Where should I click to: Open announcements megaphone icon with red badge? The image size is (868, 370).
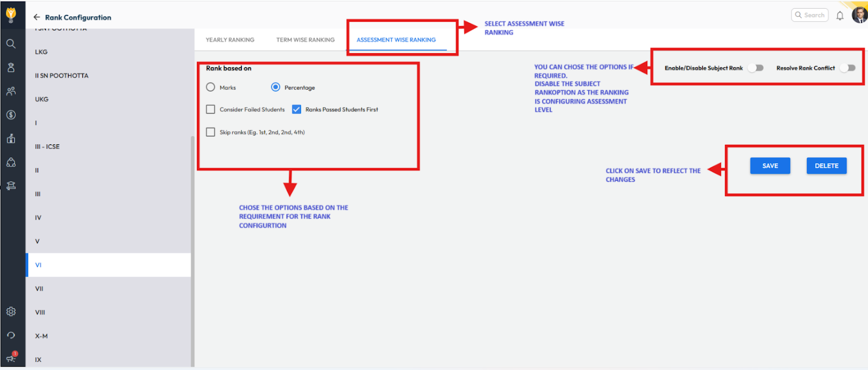[x=11, y=358]
